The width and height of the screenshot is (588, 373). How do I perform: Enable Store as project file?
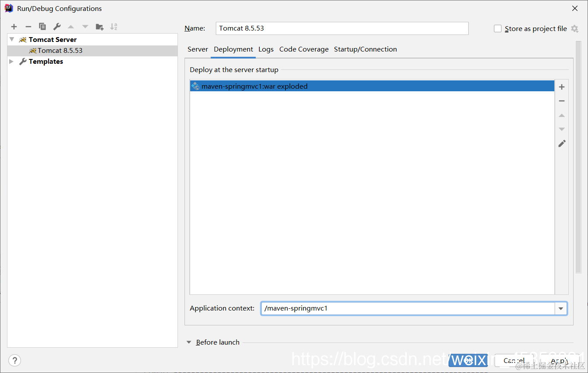[498, 28]
